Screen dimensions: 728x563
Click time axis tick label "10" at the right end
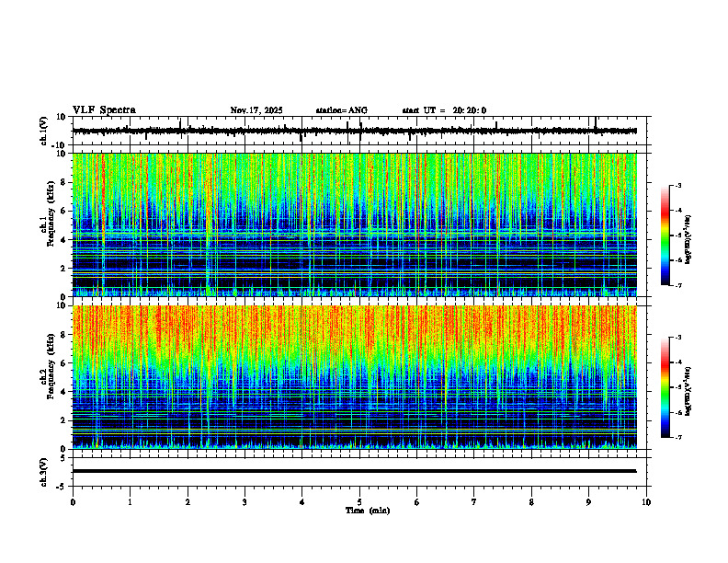pos(646,502)
